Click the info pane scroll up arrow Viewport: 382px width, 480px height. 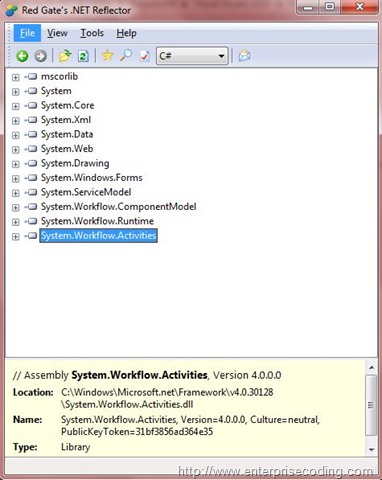pos(371,368)
